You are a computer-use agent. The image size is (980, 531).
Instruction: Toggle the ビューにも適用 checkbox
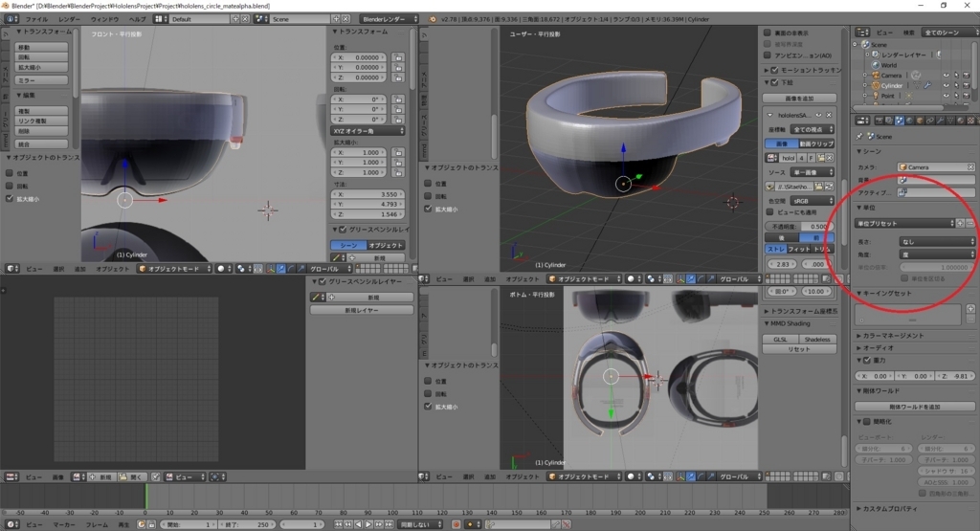click(770, 212)
